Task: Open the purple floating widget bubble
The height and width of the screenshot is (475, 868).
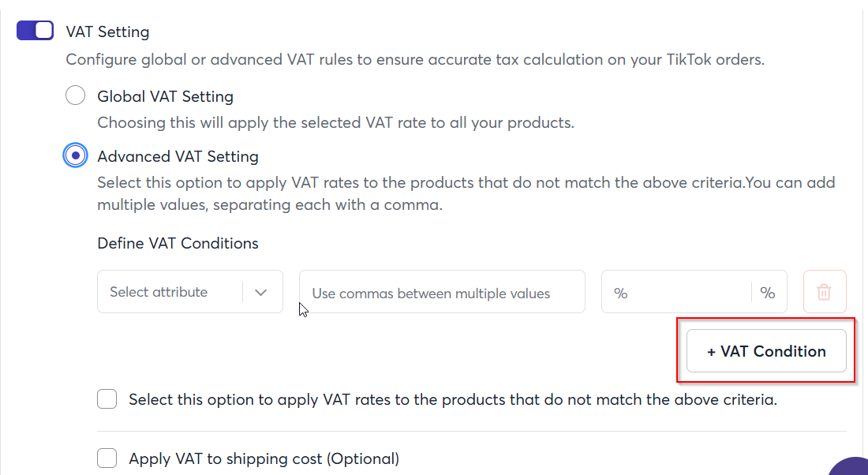Action: [x=850, y=466]
